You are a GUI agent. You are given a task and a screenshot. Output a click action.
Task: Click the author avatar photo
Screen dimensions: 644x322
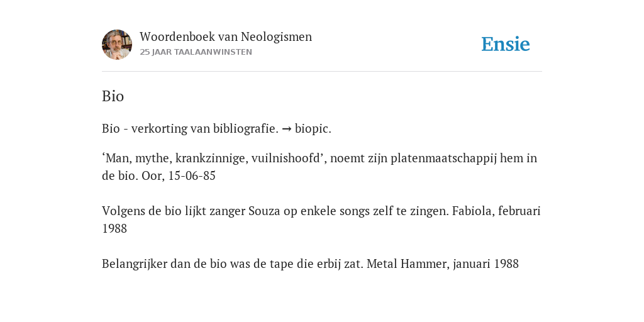[x=117, y=45]
